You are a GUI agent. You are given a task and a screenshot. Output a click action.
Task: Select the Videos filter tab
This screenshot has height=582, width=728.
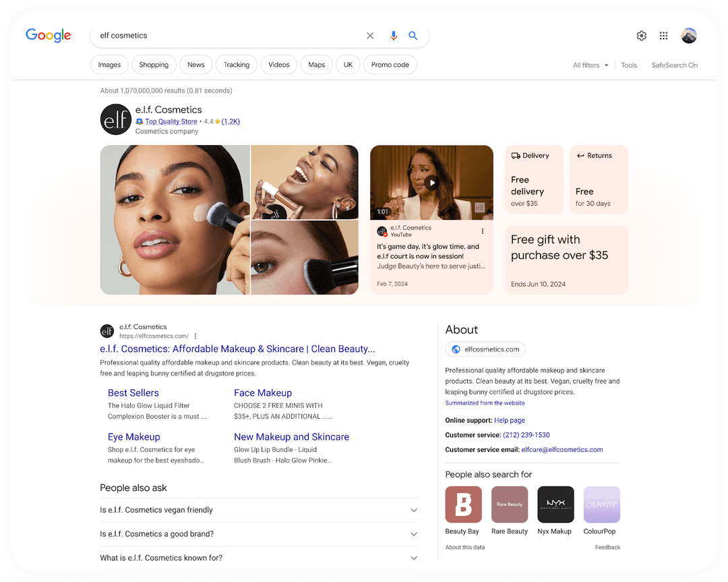click(x=278, y=65)
